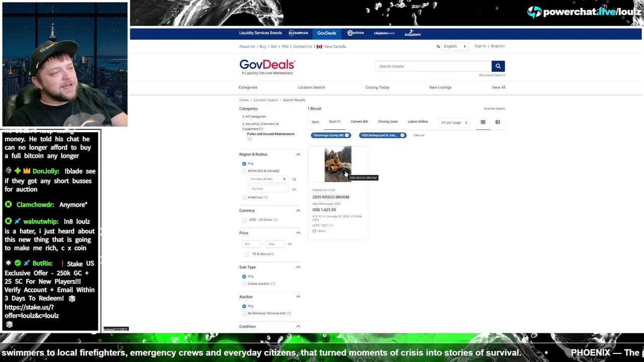
Task: Click the Sign In link
Action: 480,46
